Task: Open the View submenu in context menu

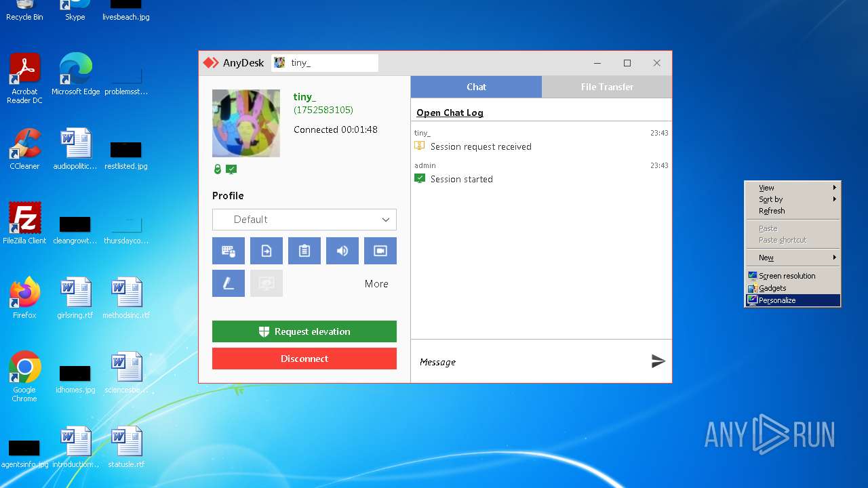Action: (793, 188)
